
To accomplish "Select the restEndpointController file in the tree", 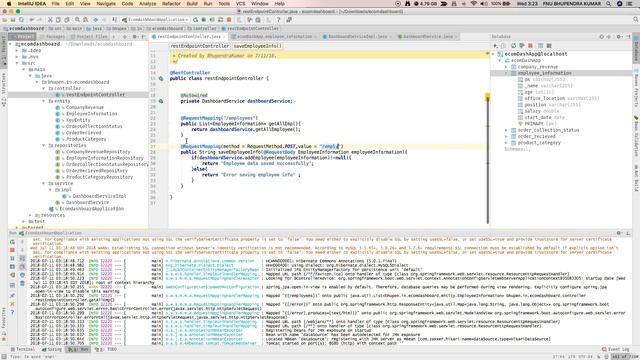I will [95, 95].
